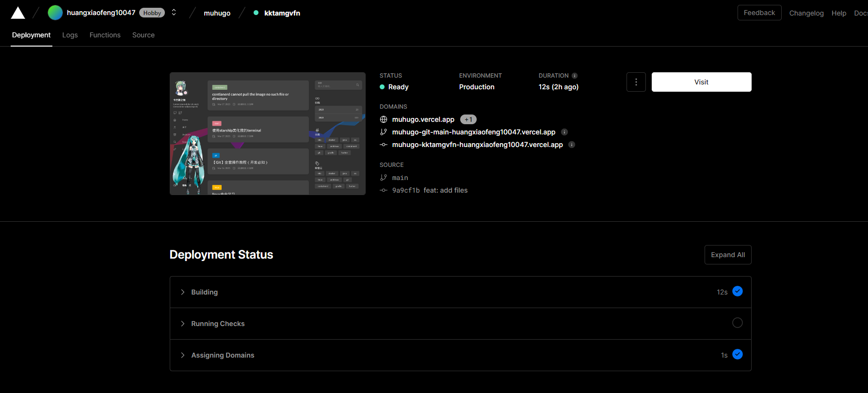Image resolution: width=868 pixels, height=393 pixels.
Task: Open the team switcher chevrons
Action: point(174,13)
